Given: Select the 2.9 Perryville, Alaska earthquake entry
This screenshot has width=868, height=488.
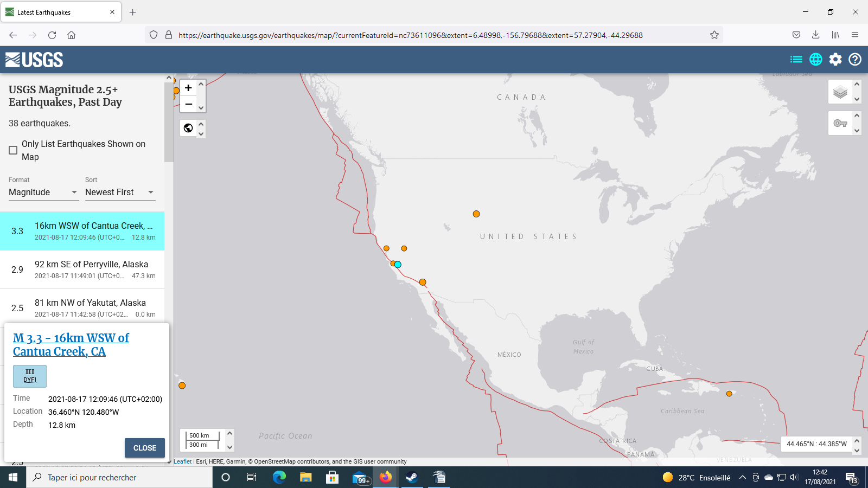Looking at the screenshot, I should [x=82, y=269].
